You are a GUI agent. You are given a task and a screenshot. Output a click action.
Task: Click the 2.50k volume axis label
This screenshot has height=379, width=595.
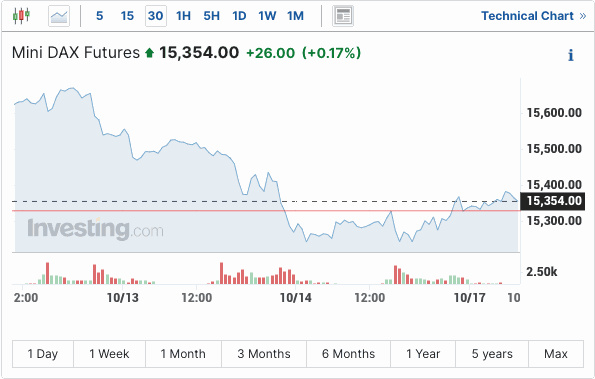pos(541,272)
